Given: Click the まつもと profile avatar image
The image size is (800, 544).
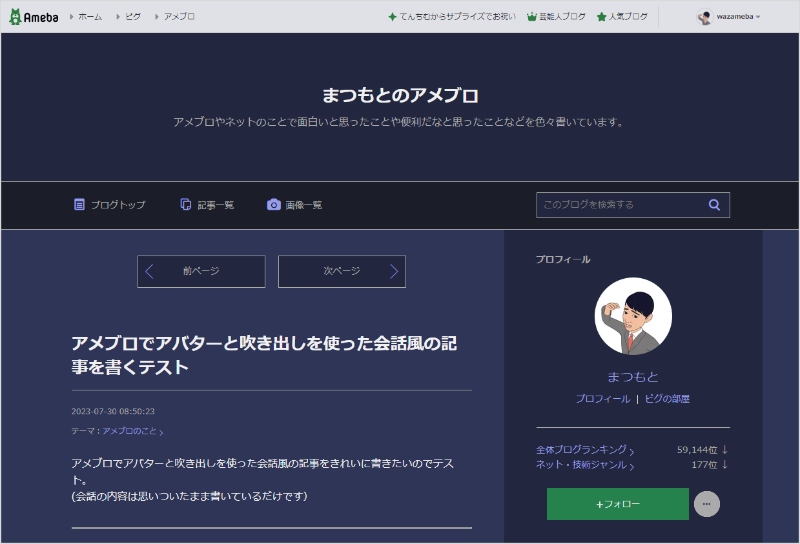Looking at the screenshot, I should pyautogui.click(x=633, y=316).
